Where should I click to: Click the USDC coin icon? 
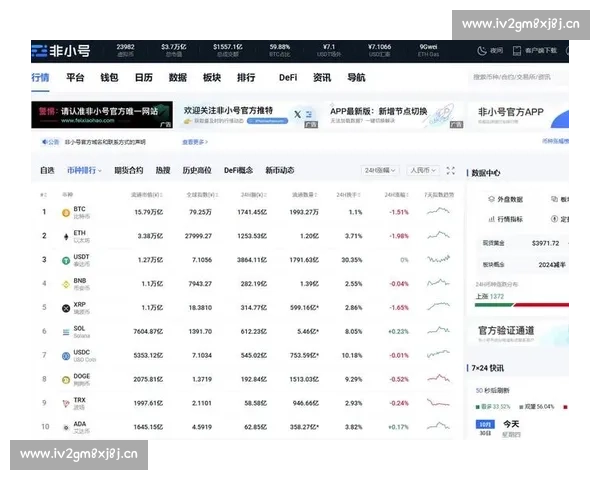click(x=66, y=356)
